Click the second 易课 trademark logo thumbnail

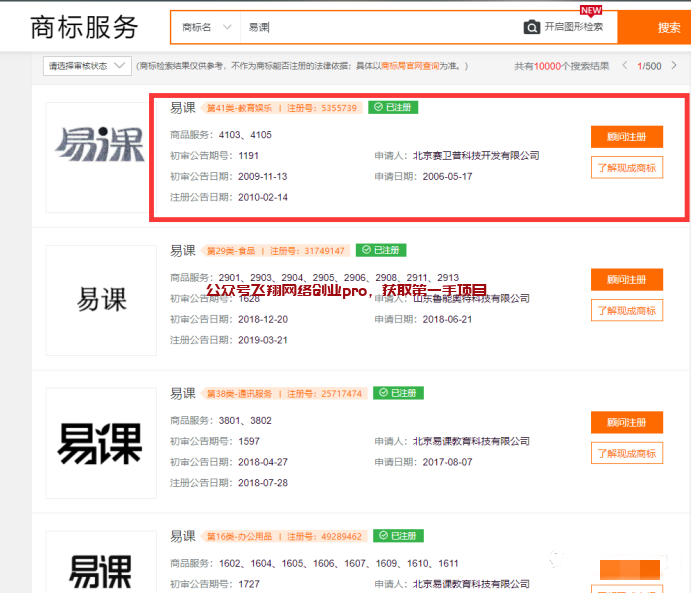(101, 299)
